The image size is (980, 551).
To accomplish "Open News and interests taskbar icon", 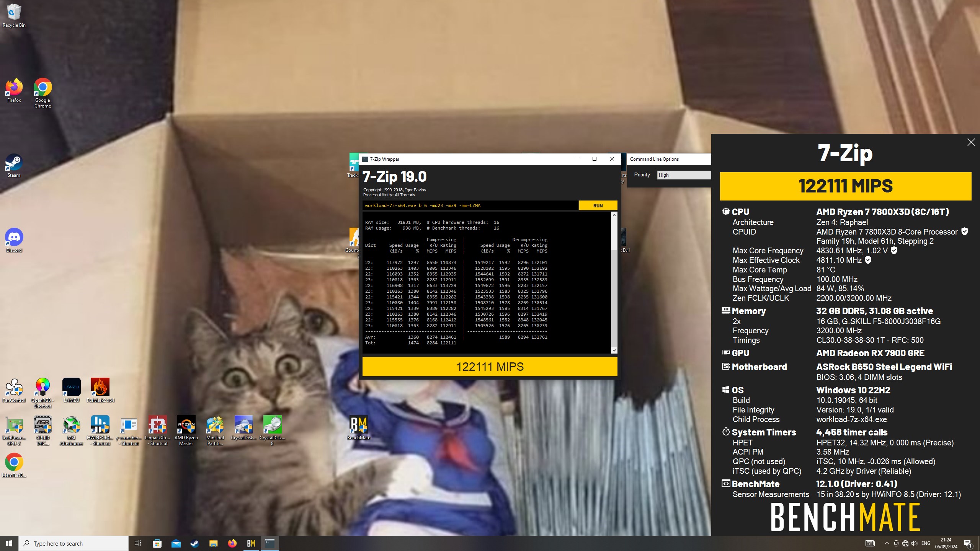I will point(870,543).
